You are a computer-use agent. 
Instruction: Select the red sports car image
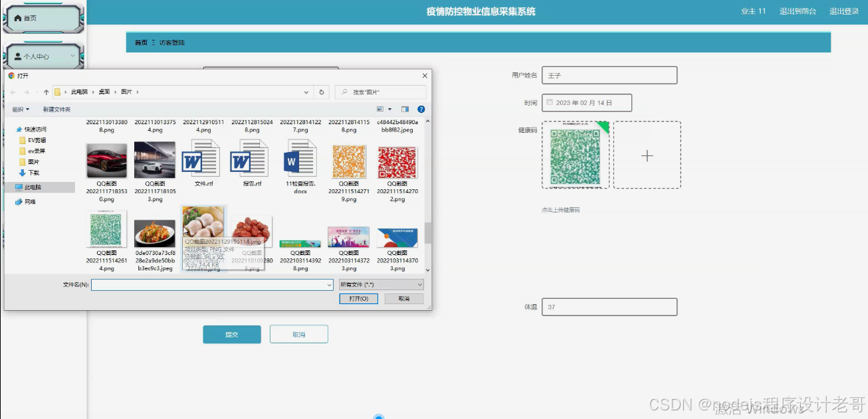point(106,160)
